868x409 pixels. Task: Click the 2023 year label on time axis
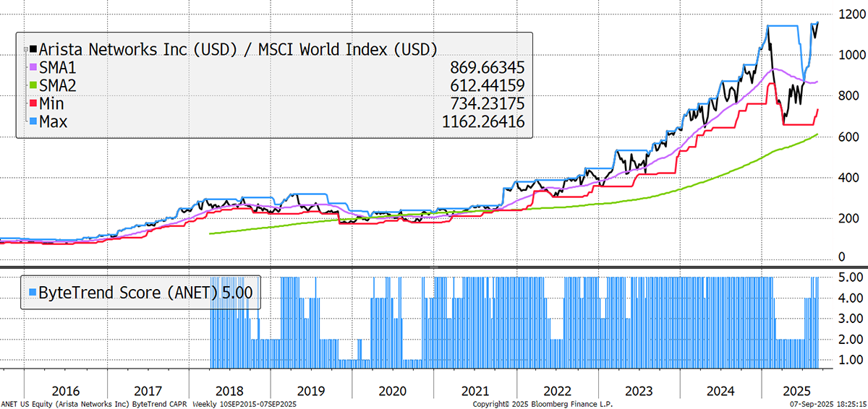tap(639, 391)
